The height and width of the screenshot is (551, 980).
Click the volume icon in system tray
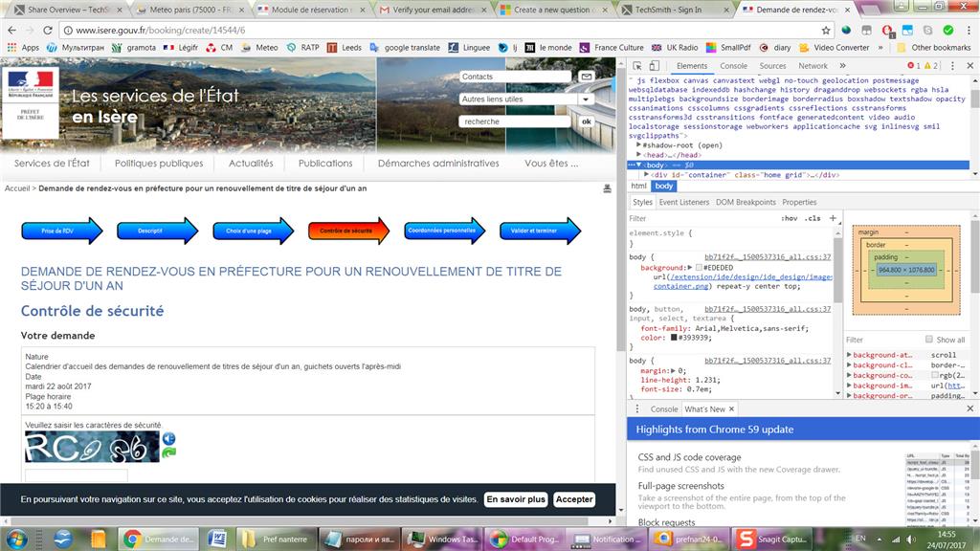[911, 540]
